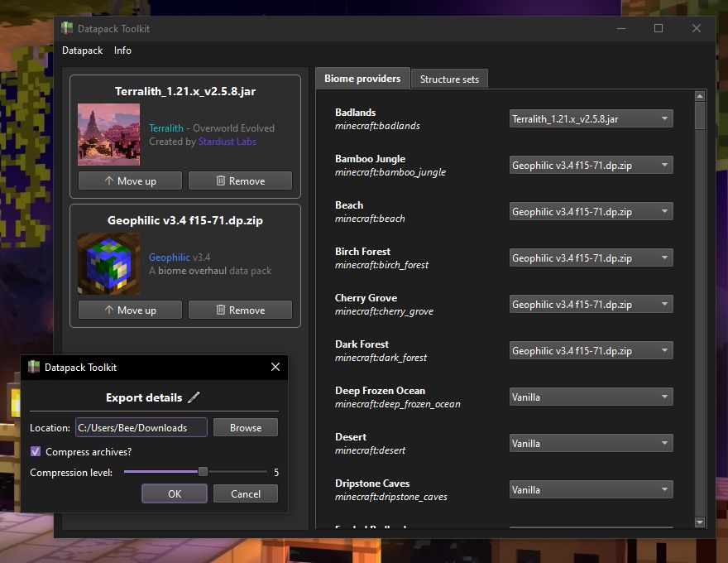728x563 pixels.
Task: Open the Stardust Labs creator link
Action: point(227,142)
